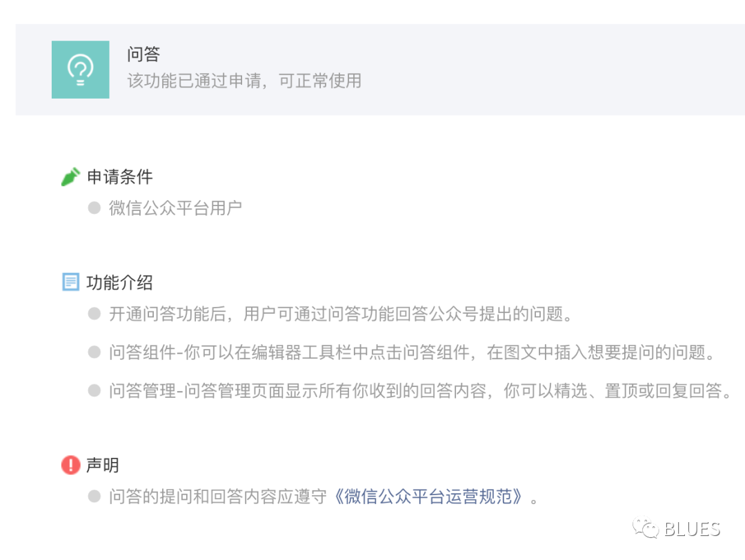Click the blue document icon beside 功能介绍
745x560 pixels.
point(71,281)
